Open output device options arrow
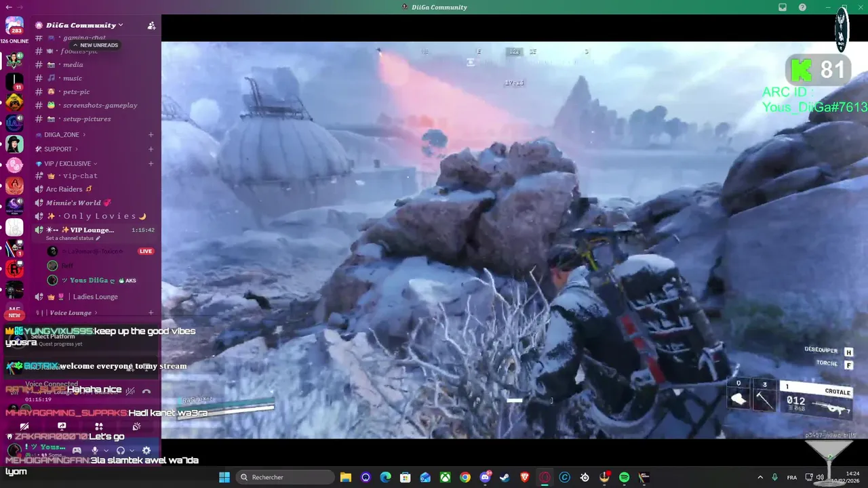This screenshot has width=868, height=488. click(132, 450)
